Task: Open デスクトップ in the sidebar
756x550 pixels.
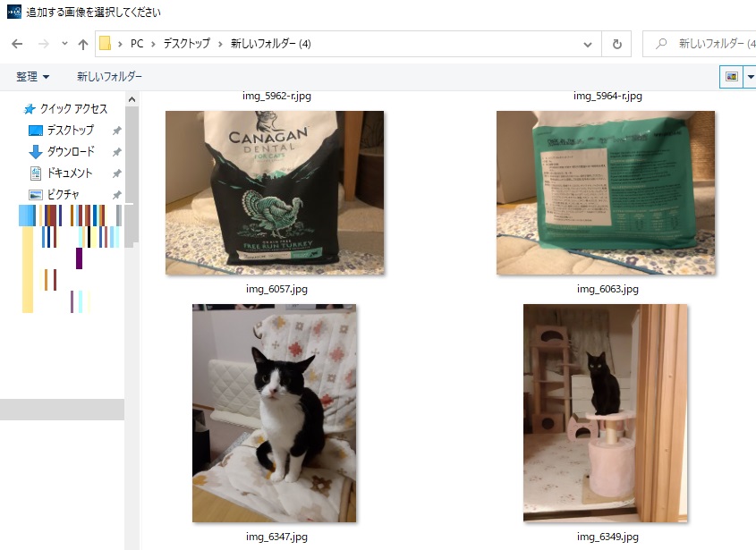Action: [x=71, y=131]
